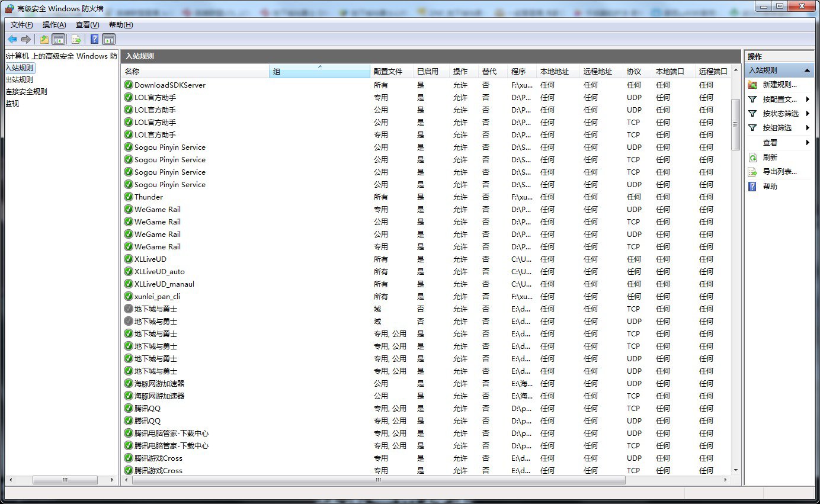Toggle the show/hide action pane toolbar icon
This screenshot has width=820, height=504.
coord(108,40)
